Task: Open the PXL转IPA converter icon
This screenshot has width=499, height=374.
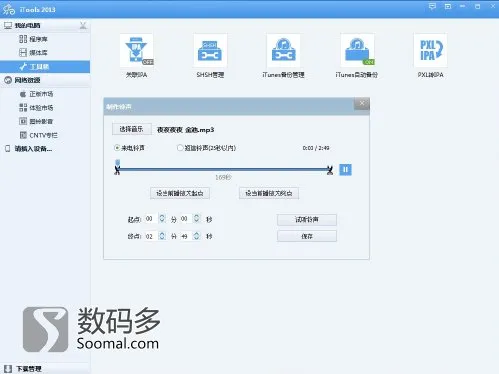Action: [430, 51]
